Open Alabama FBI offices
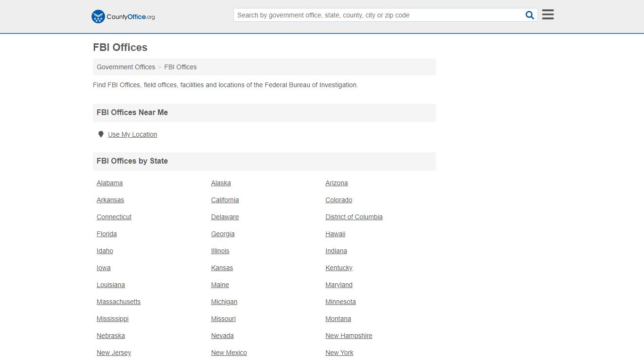The width and height of the screenshot is (644, 362). pos(109,183)
